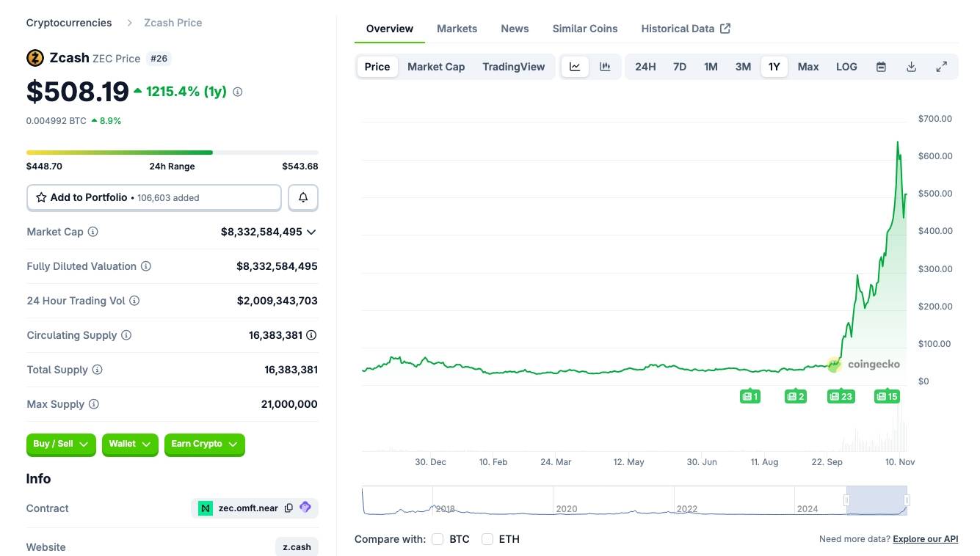Toggle the LOG scale option

coord(846,67)
